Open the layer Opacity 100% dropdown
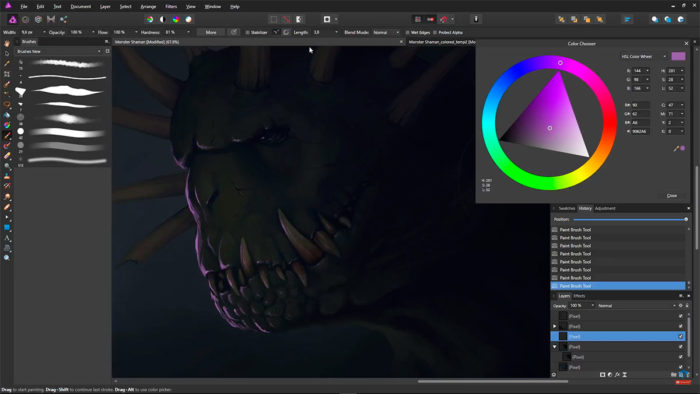The height and width of the screenshot is (394, 700). tap(593, 306)
